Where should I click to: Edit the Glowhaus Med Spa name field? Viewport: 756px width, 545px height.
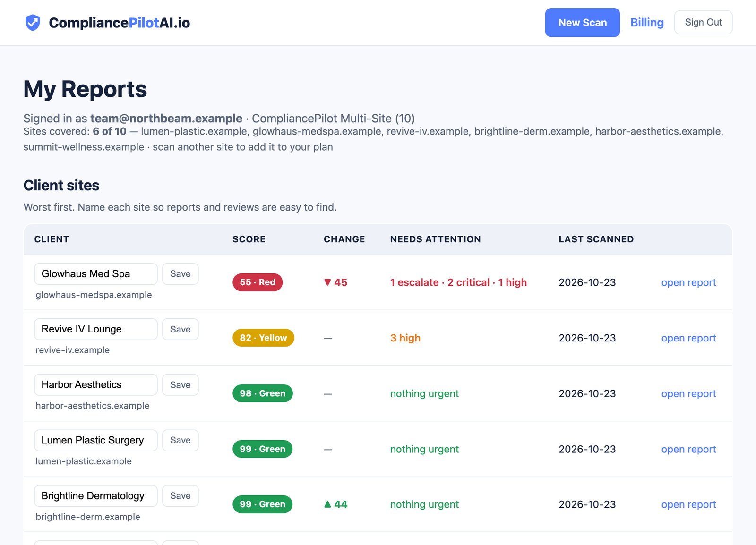96,274
